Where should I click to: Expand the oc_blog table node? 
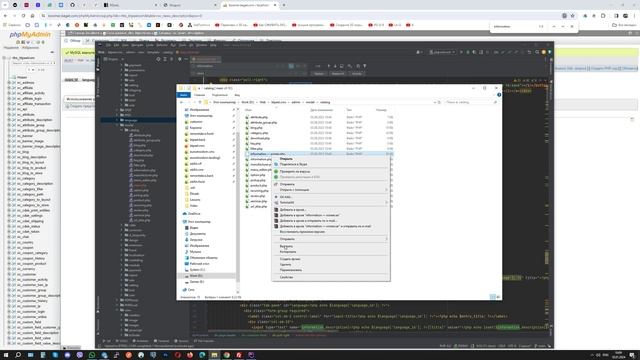[9, 151]
